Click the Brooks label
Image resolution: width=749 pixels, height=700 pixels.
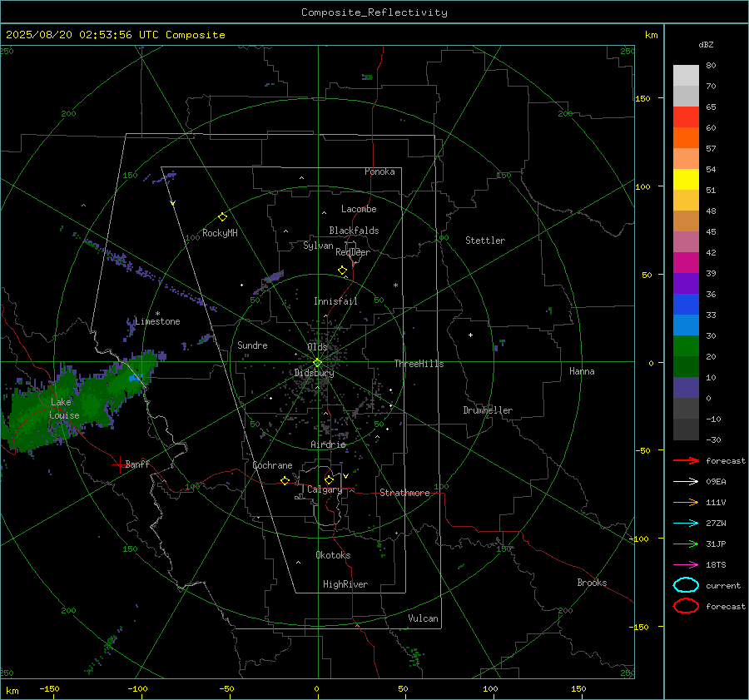point(592,583)
